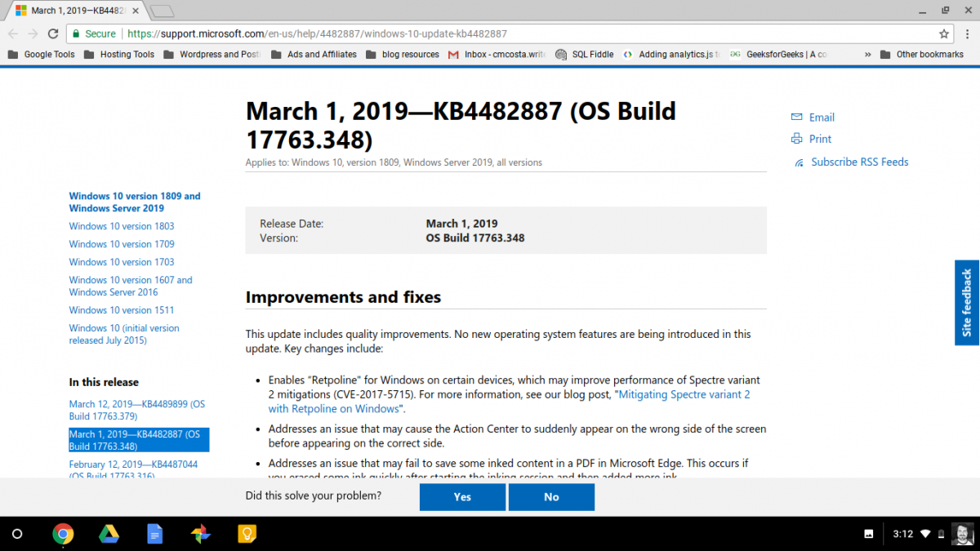Launch Google Drive from the shelf
The height and width of the screenshot is (551, 980).
tap(109, 535)
